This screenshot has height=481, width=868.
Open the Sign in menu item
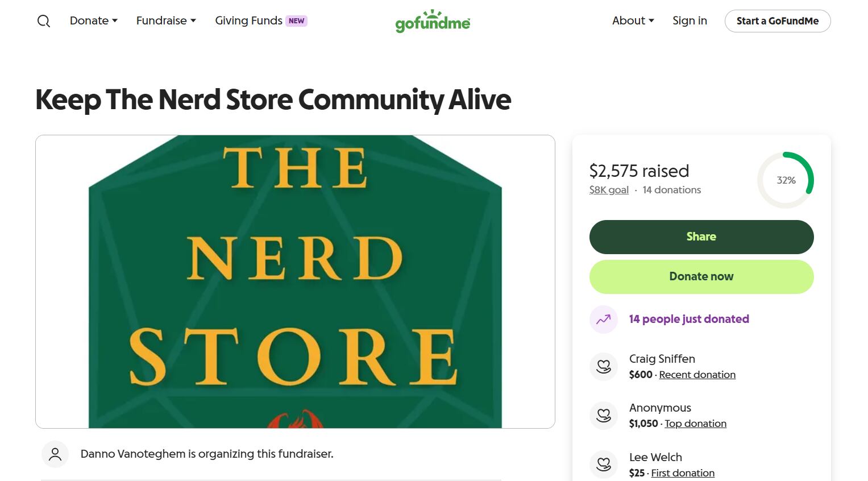coord(690,20)
